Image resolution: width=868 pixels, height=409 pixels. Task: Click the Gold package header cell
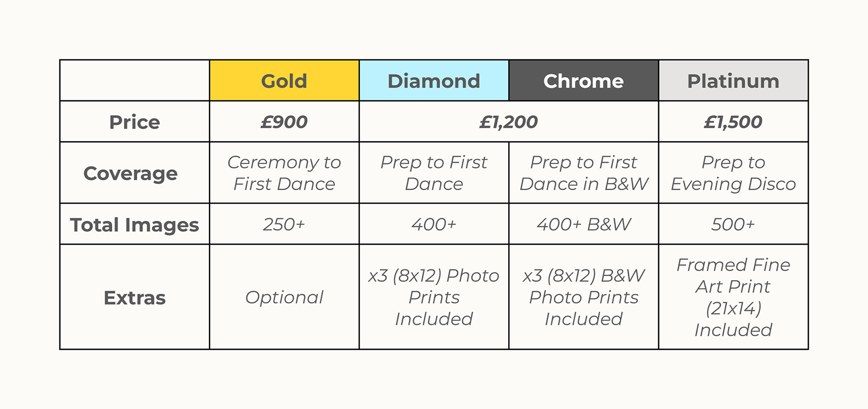point(284,81)
